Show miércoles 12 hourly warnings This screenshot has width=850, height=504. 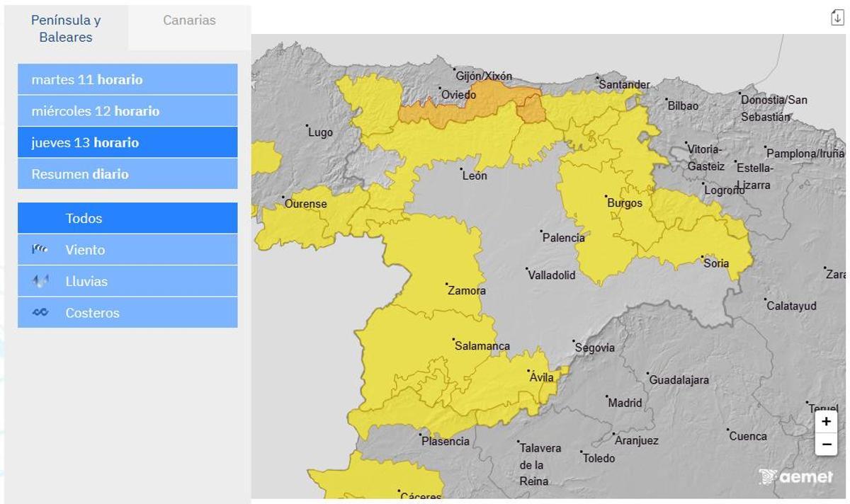(x=127, y=111)
